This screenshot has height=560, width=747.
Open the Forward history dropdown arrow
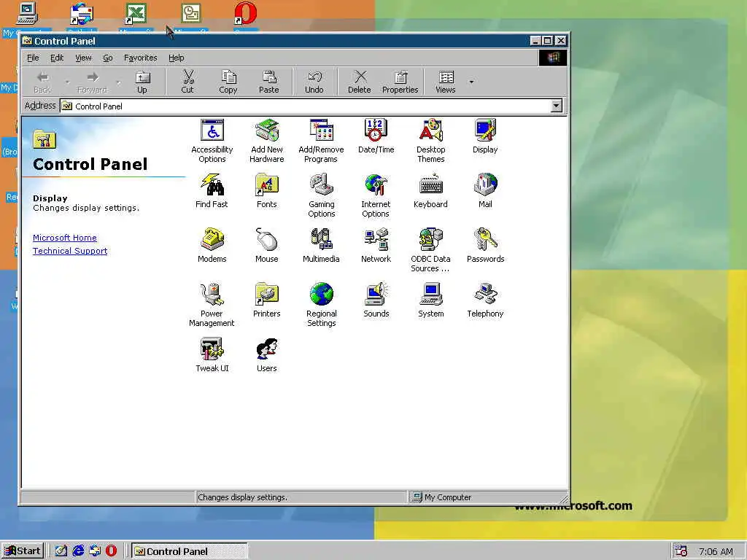click(118, 82)
